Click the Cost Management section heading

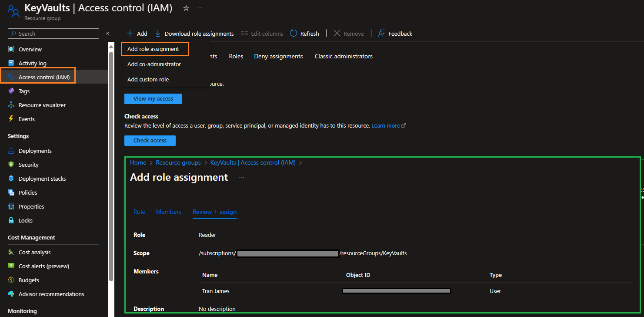pyautogui.click(x=31, y=237)
